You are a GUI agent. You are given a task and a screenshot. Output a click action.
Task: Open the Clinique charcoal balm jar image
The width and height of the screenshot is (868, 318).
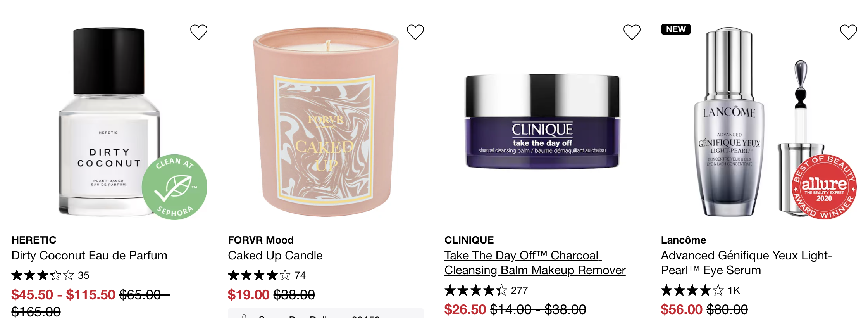pos(542,121)
